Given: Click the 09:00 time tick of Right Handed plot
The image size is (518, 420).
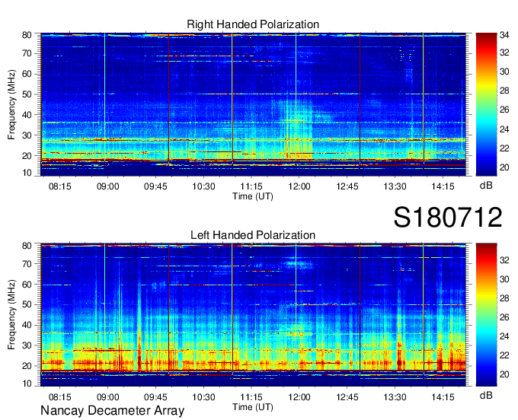Looking at the screenshot, I should 107,186.
